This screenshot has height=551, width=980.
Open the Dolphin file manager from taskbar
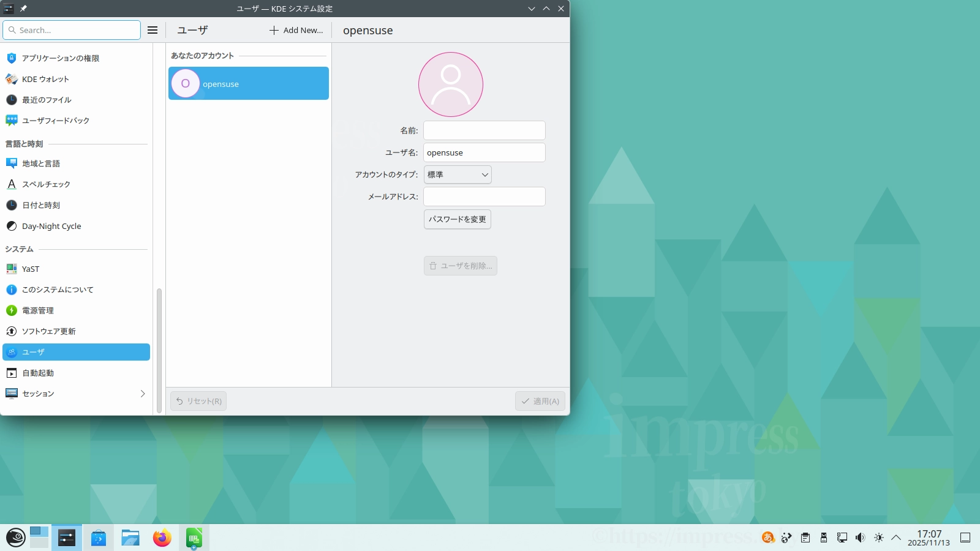130,538
